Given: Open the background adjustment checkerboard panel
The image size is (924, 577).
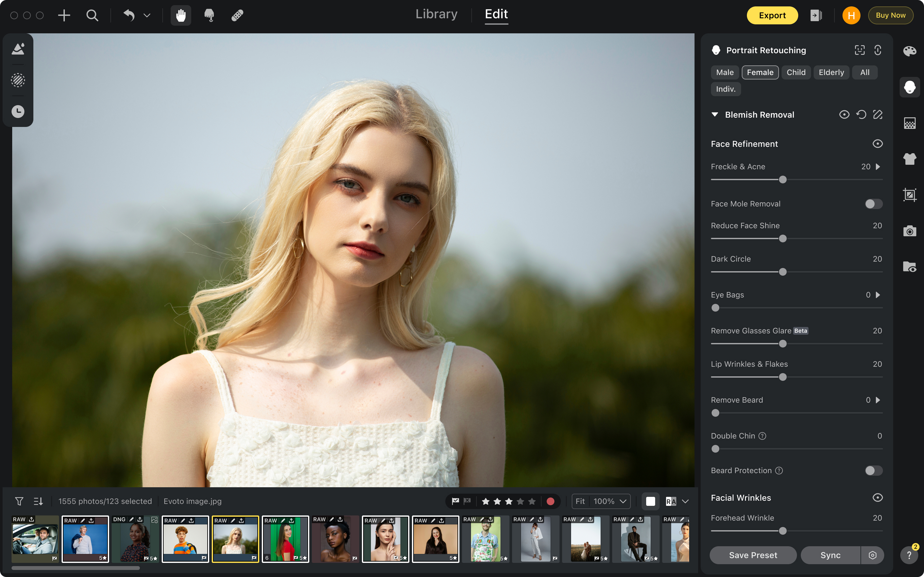Looking at the screenshot, I should (x=910, y=123).
